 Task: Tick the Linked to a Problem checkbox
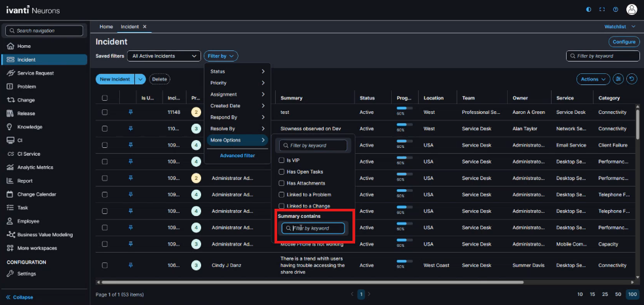point(282,194)
